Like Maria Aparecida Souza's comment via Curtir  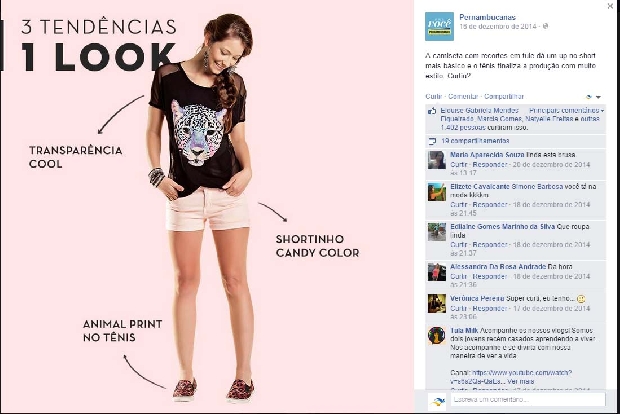coord(459,164)
